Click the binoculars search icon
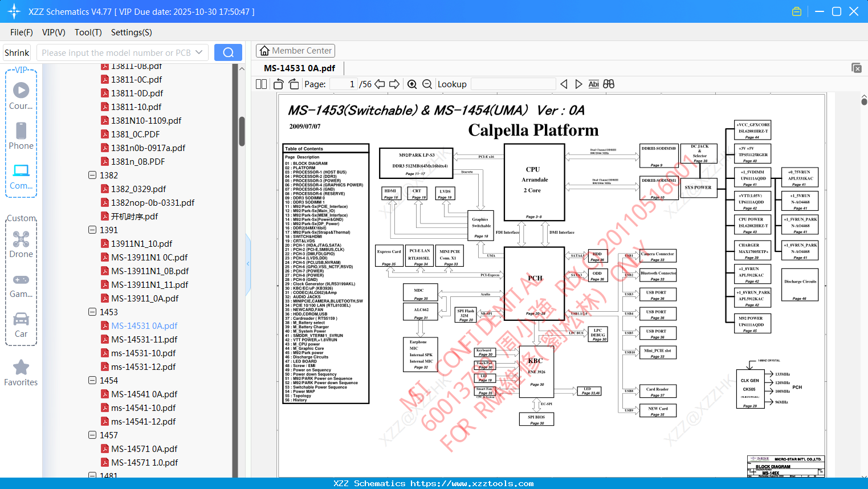 point(609,84)
